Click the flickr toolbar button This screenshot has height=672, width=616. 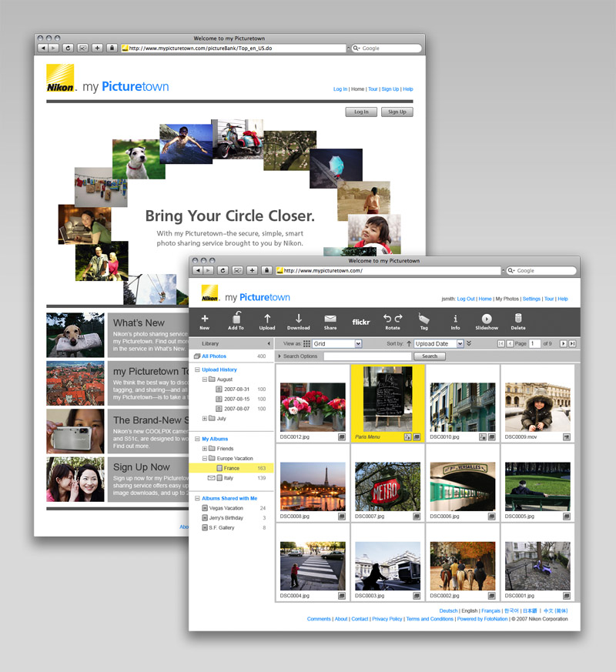tap(361, 322)
